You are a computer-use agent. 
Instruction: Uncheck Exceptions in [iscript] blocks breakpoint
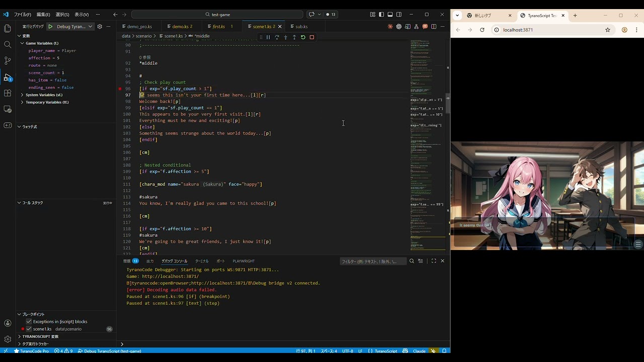(29, 321)
